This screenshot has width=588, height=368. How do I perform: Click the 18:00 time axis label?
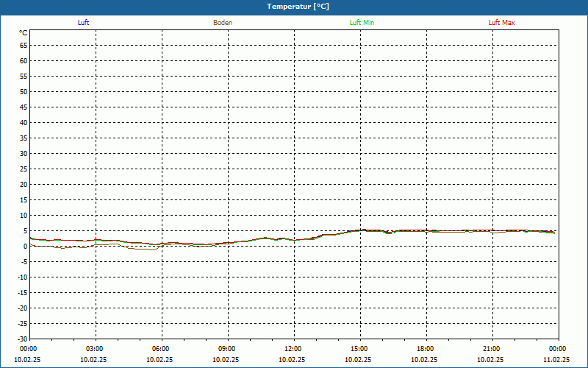(x=425, y=349)
